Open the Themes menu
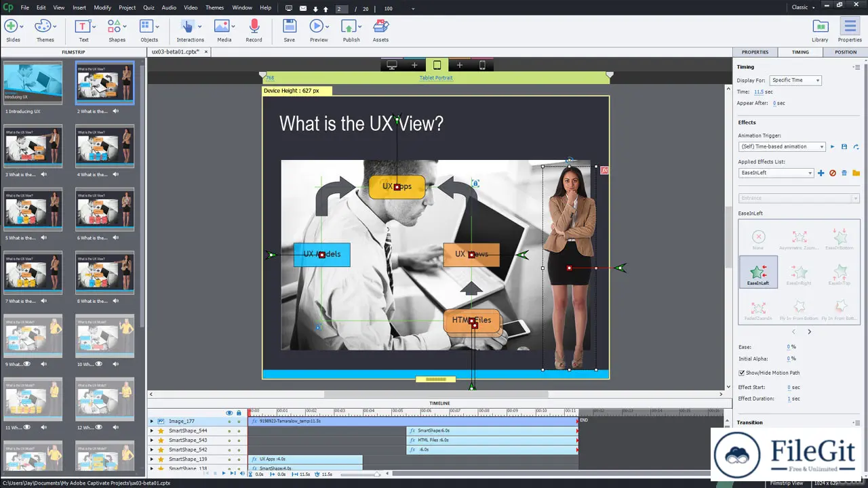The image size is (868, 488). (214, 7)
